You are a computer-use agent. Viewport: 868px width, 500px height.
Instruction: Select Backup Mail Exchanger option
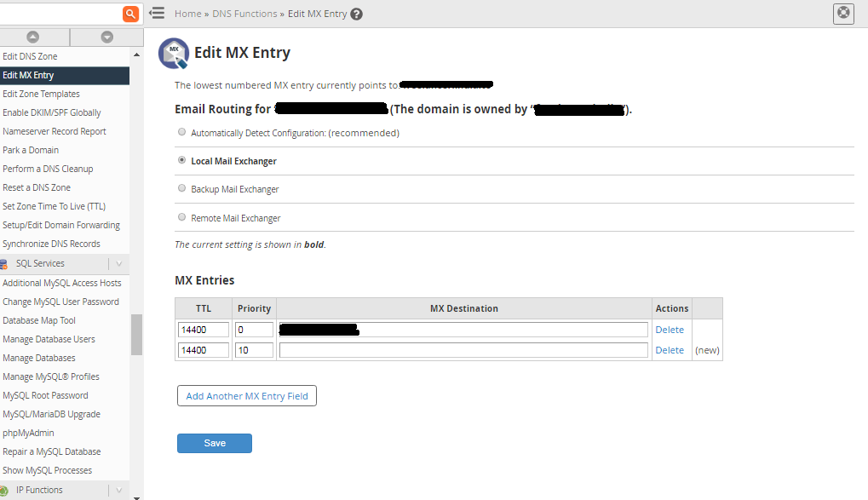pos(181,188)
